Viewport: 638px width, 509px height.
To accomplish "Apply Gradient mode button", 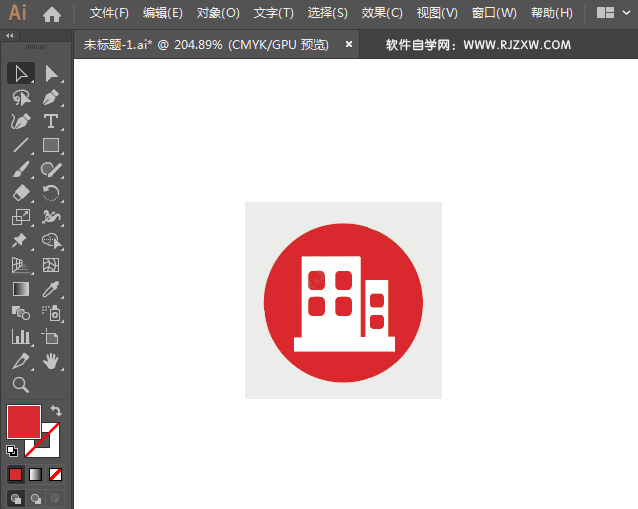I will pyautogui.click(x=35, y=474).
